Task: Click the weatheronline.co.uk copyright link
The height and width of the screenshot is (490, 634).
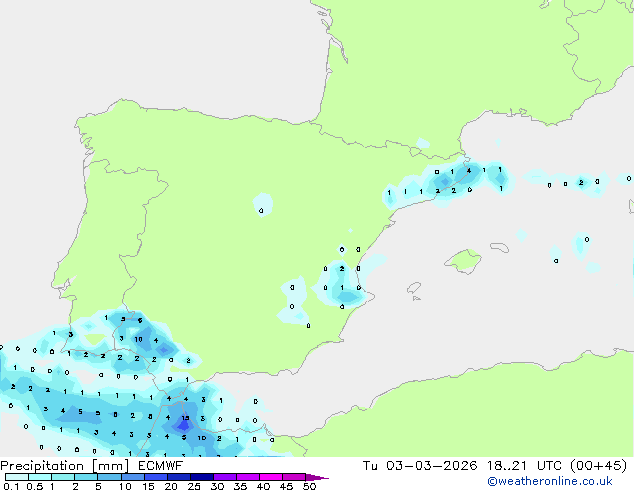Action: click(550, 481)
